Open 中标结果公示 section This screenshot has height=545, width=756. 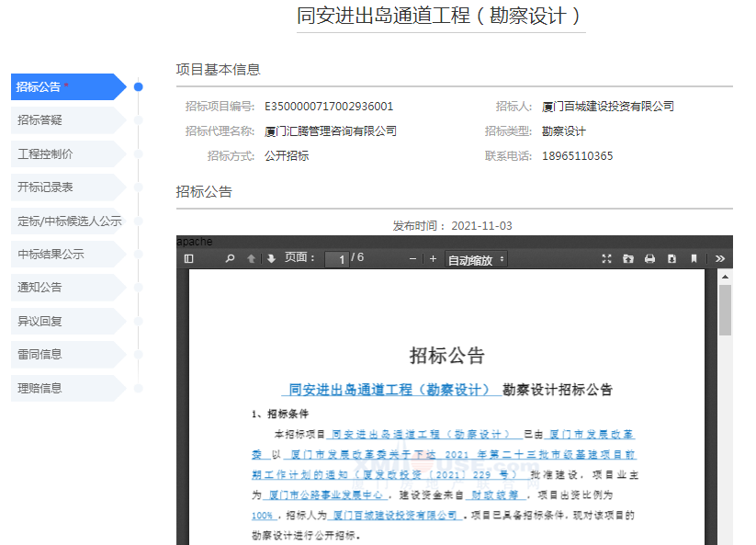pos(64,255)
